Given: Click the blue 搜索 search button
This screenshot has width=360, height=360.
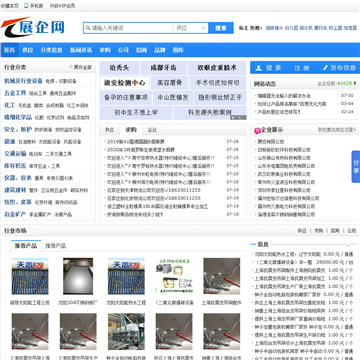Looking at the screenshot, I should pyautogui.click(x=221, y=28).
